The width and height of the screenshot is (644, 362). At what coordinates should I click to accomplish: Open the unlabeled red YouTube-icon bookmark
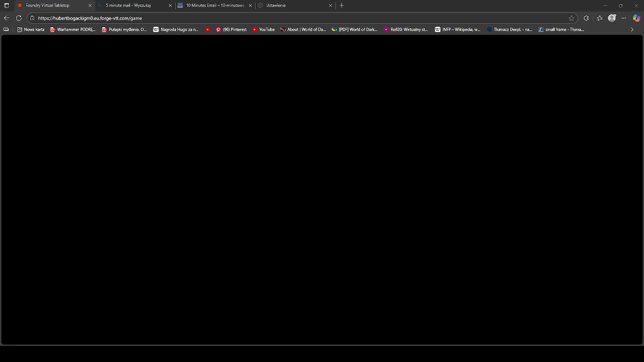point(208,30)
